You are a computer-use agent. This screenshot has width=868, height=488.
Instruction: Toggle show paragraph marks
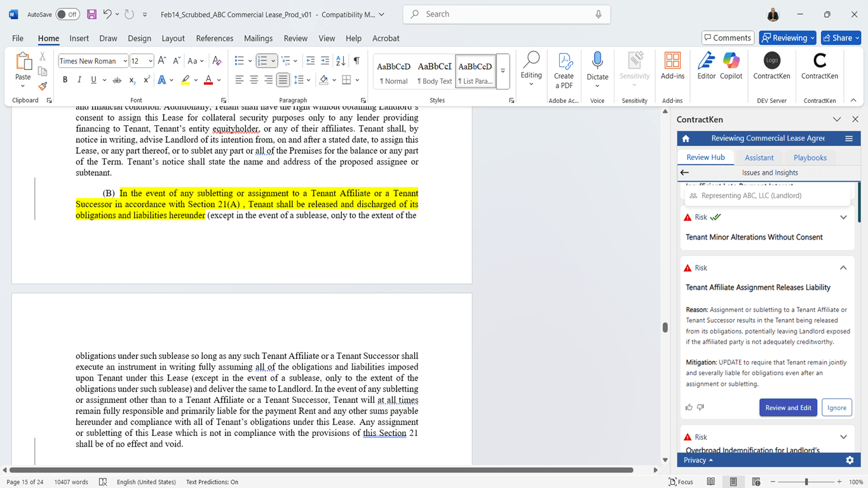356,61
